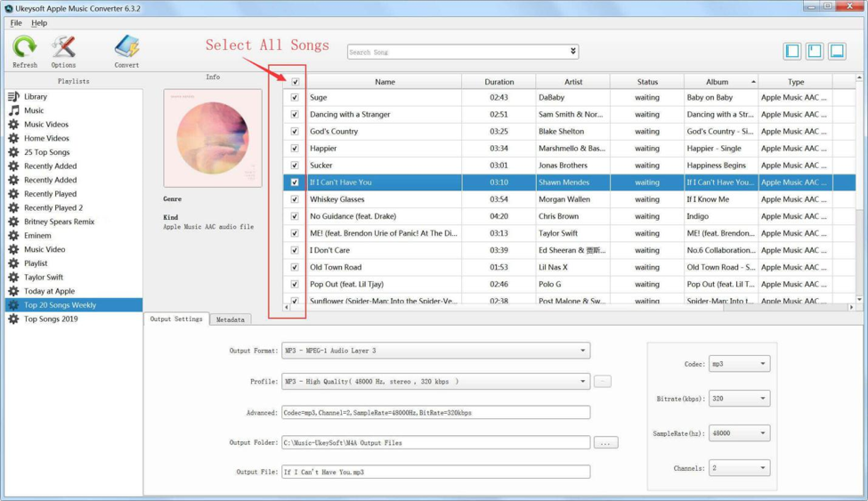Open the File menu

point(16,23)
